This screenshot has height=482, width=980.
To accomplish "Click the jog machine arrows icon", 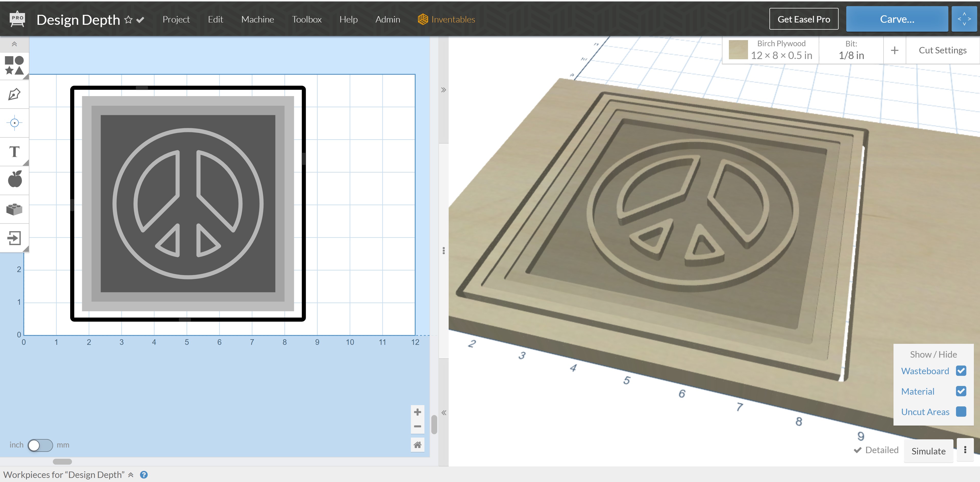I will [x=964, y=19].
